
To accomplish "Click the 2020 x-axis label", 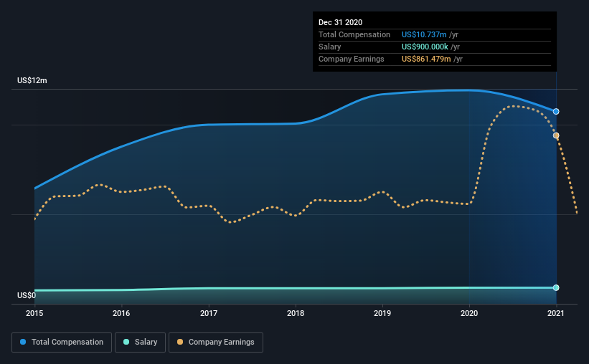I will 469,313.
